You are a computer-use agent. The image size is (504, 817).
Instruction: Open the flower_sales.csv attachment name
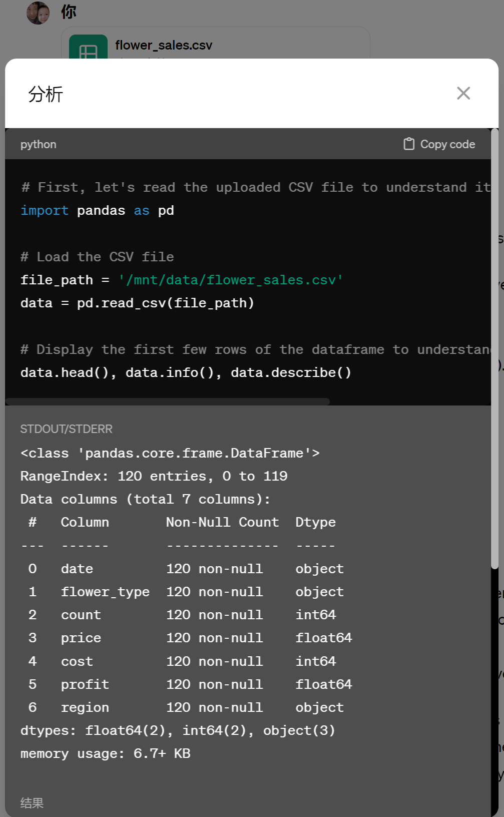pos(164,45)
